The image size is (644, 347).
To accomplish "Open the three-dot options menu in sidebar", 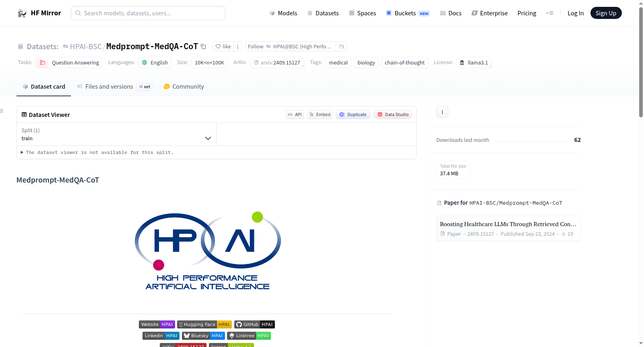I will click(442, 112).
